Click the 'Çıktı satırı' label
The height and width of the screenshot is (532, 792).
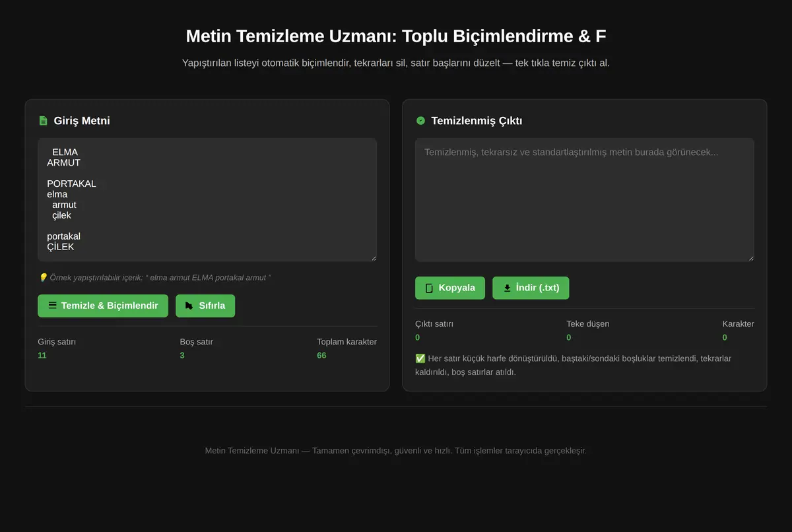434,324
